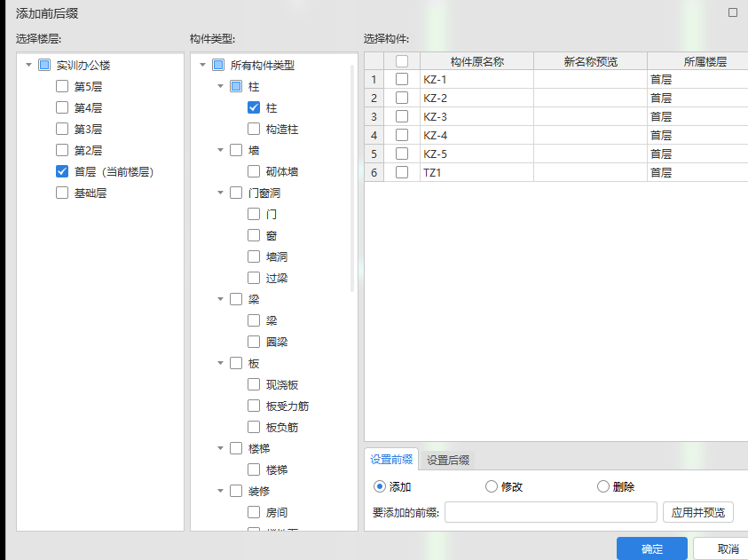Check the 门窗洞 group checkbox
The height and width of the screenshot is (560, 748).
click(236, 193)
